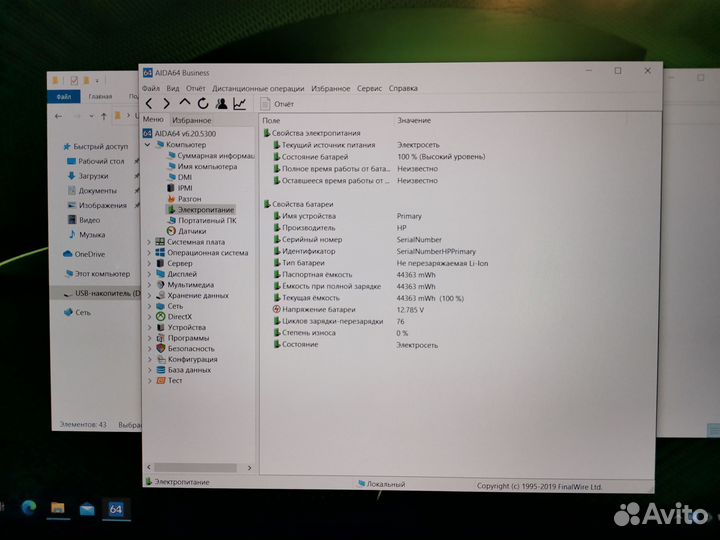Open Microsoft Edge from the taskbar
The width and height of the screenshot is (720, 540).
29,507
